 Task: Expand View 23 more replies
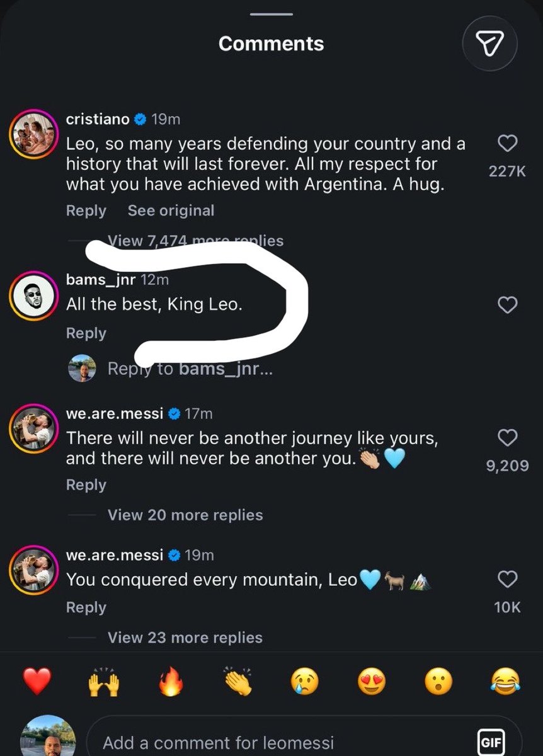(185, 638)
